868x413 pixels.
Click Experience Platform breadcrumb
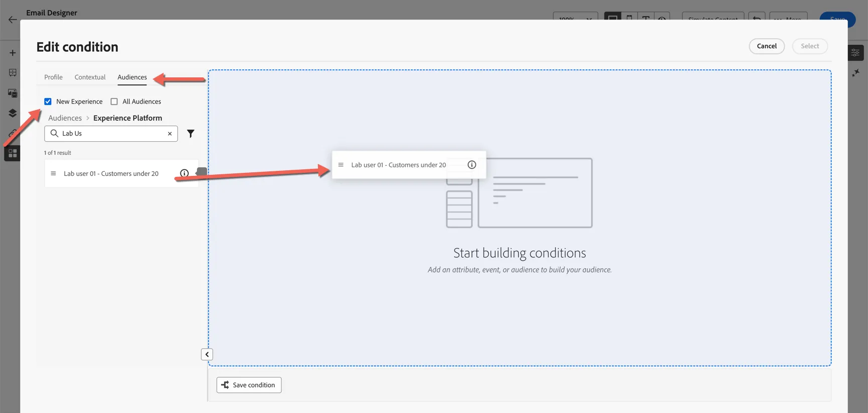pos(128,118)
